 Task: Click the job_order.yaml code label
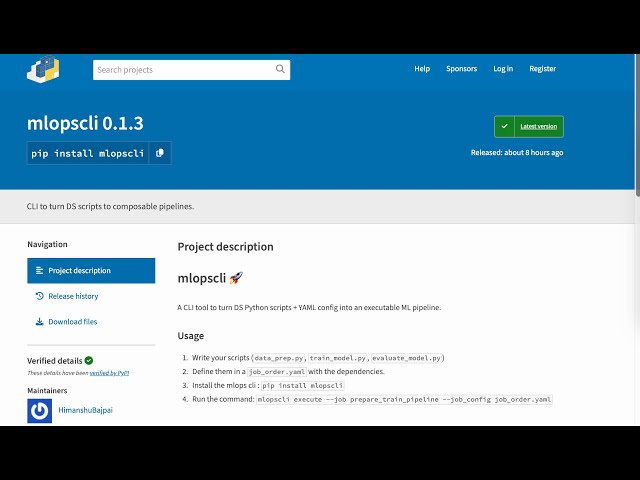277,372
